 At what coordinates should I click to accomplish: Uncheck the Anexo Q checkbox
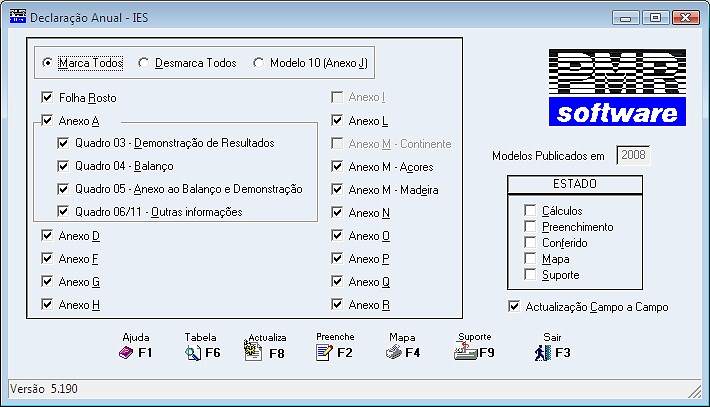point(337,282)
